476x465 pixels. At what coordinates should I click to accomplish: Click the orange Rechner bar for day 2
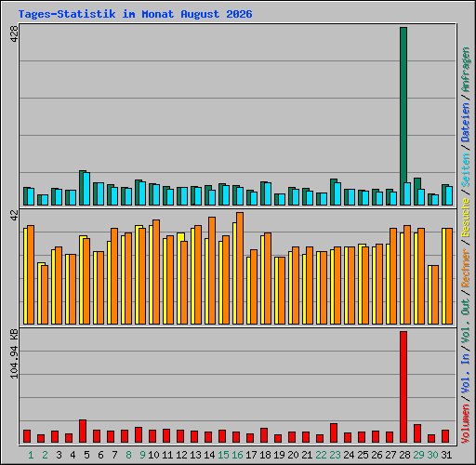(45, 295)
